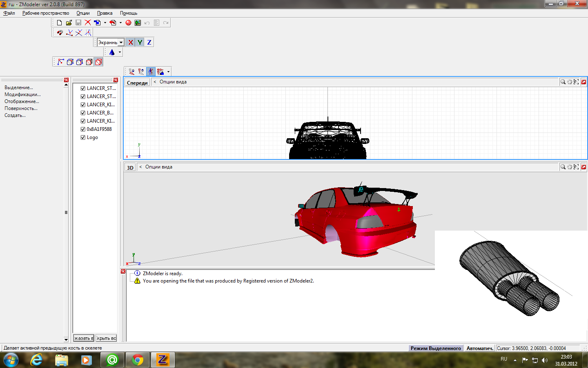Open the Опции menu
Screen dimensions: 588x368
pos(83,13)
